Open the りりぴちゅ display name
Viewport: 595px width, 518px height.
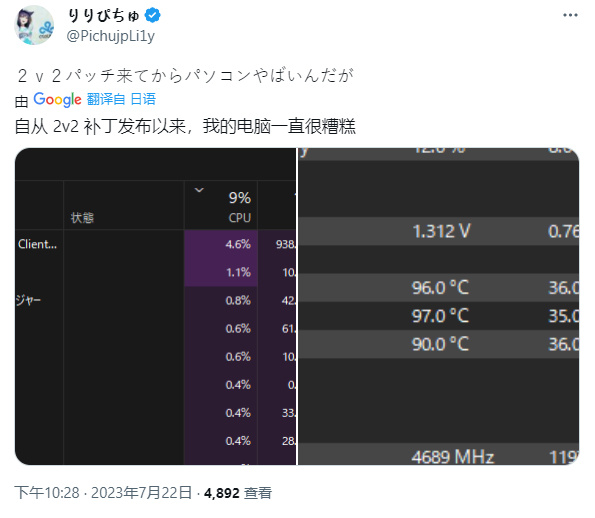coord(103,15)
